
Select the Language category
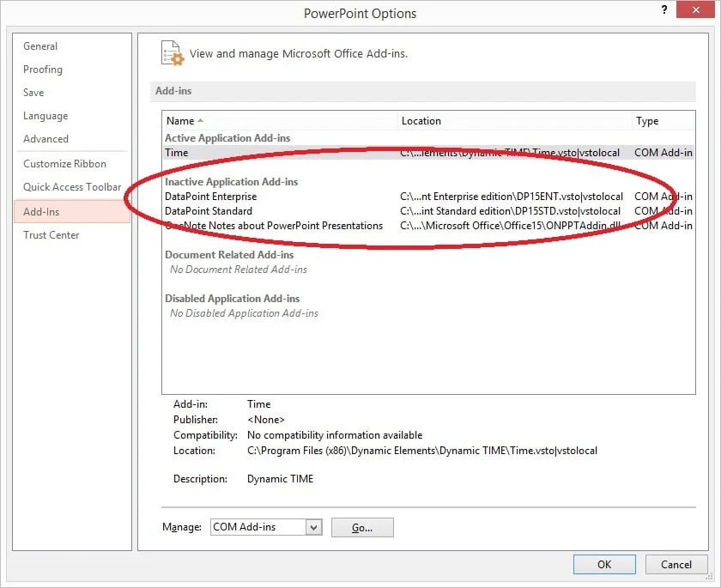point(45,116)
